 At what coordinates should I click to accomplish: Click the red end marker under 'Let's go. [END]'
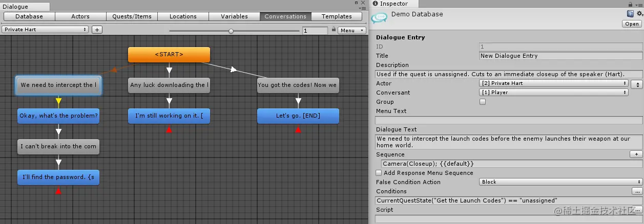(x=298, y=129)
